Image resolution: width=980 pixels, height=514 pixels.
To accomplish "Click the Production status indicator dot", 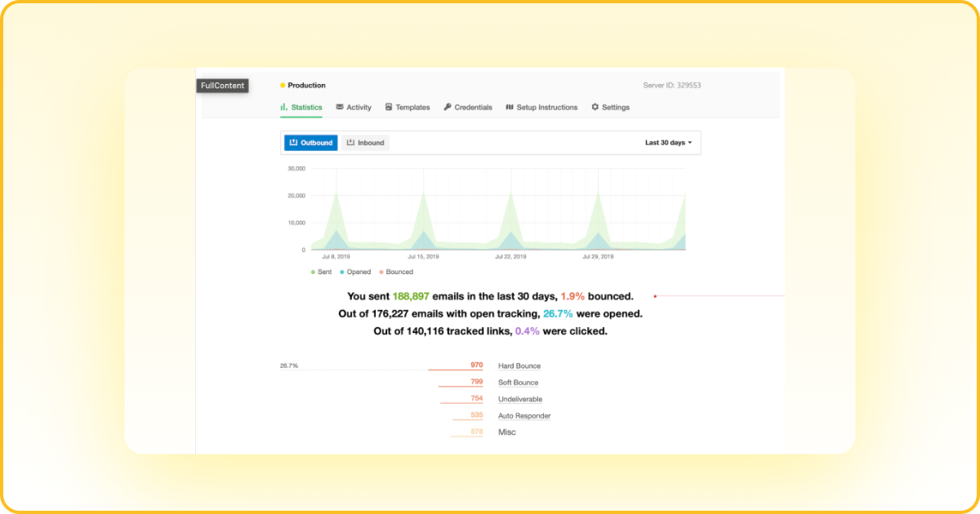I will click(282, 85).
